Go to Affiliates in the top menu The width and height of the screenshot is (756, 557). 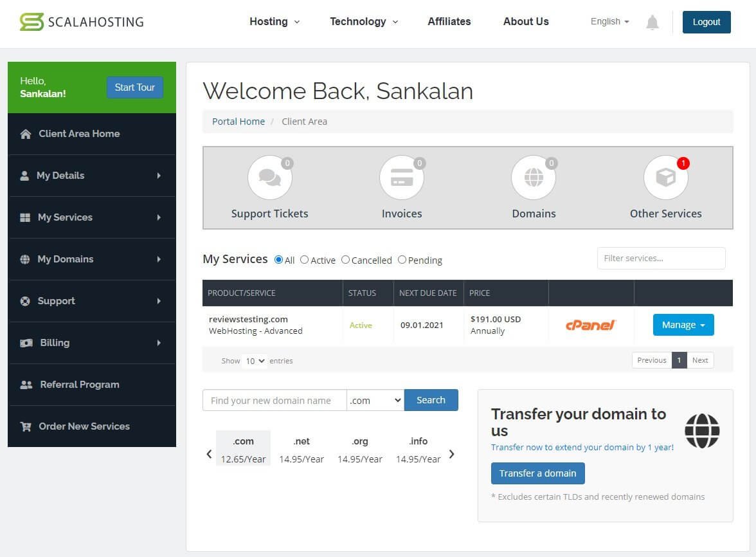[449, 22]
